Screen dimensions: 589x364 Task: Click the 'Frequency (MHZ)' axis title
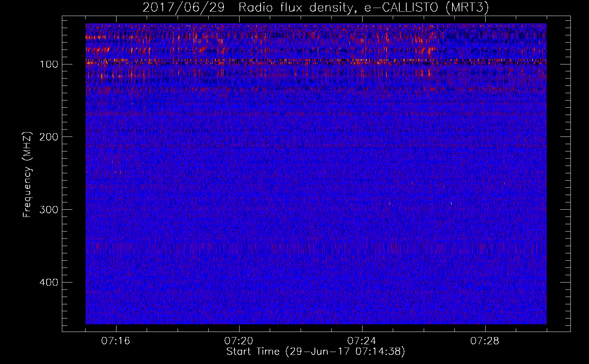[x=27, y=174]
